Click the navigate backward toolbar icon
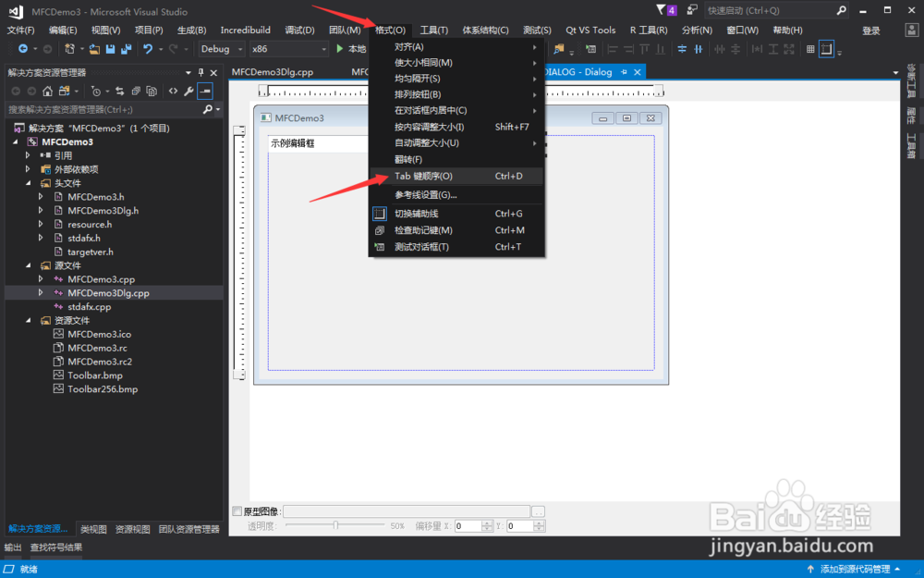 [23, 49]
